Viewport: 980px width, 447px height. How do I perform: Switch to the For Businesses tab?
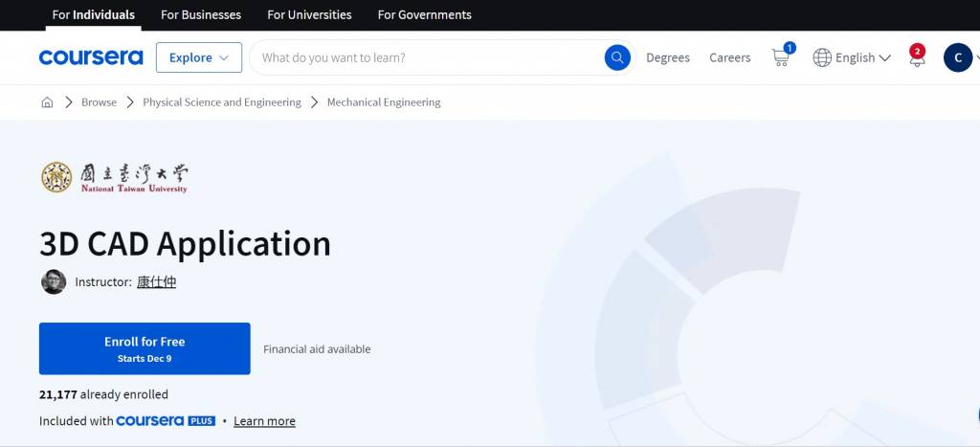point(201,15)
